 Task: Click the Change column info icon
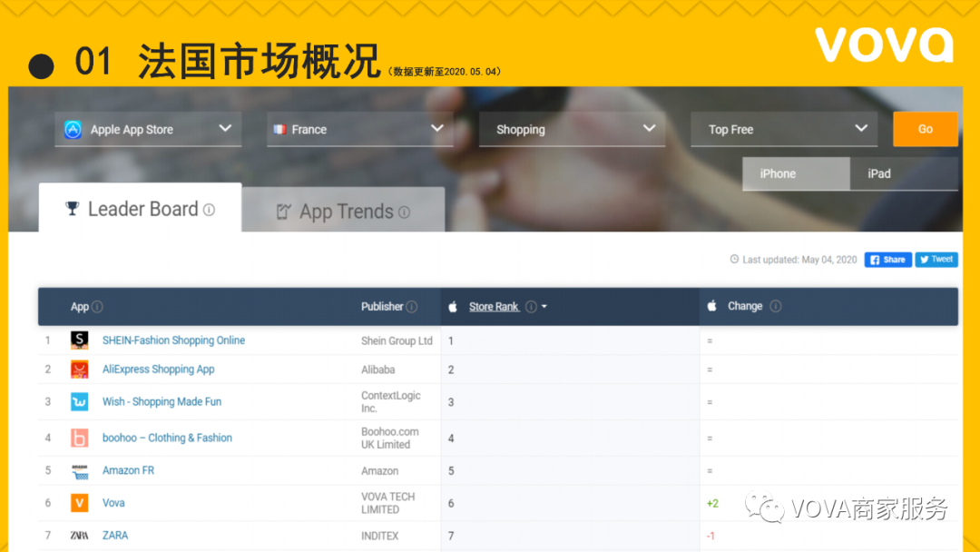coord(776,306)
